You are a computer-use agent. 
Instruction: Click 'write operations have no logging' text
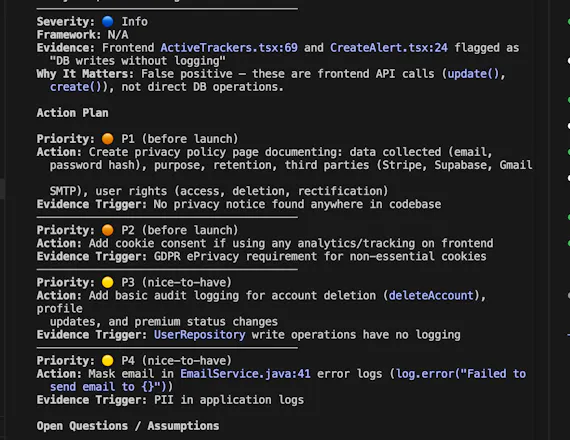(356, 335)
